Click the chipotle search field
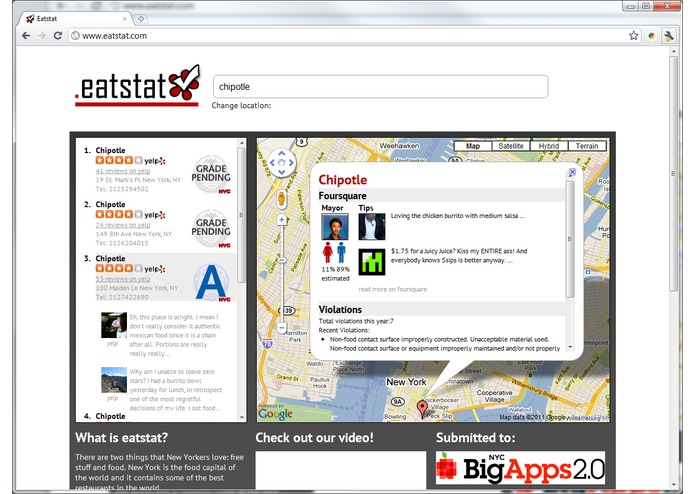This screenshot has width=695, height=494. tap(380, 86)
